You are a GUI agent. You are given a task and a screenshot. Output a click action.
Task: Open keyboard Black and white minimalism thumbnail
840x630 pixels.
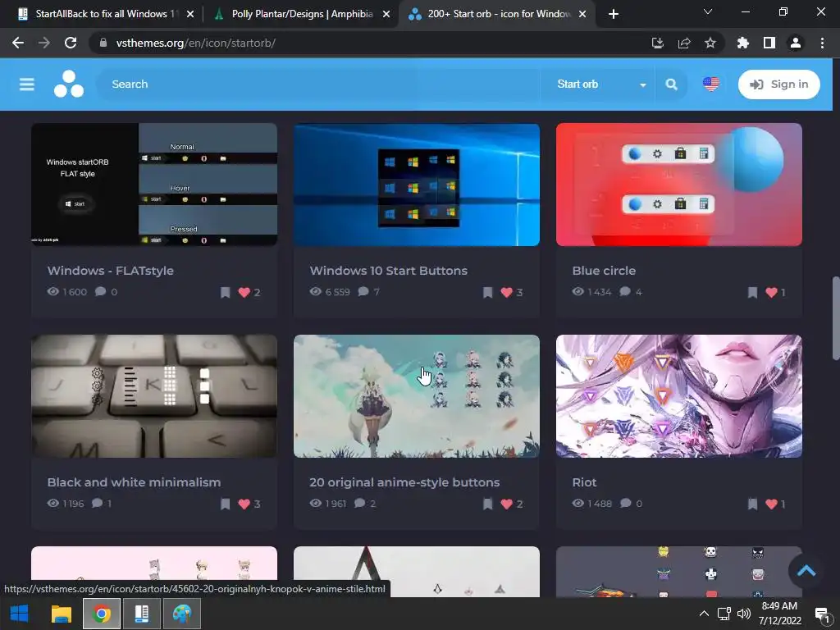click(x=154, y=396)
